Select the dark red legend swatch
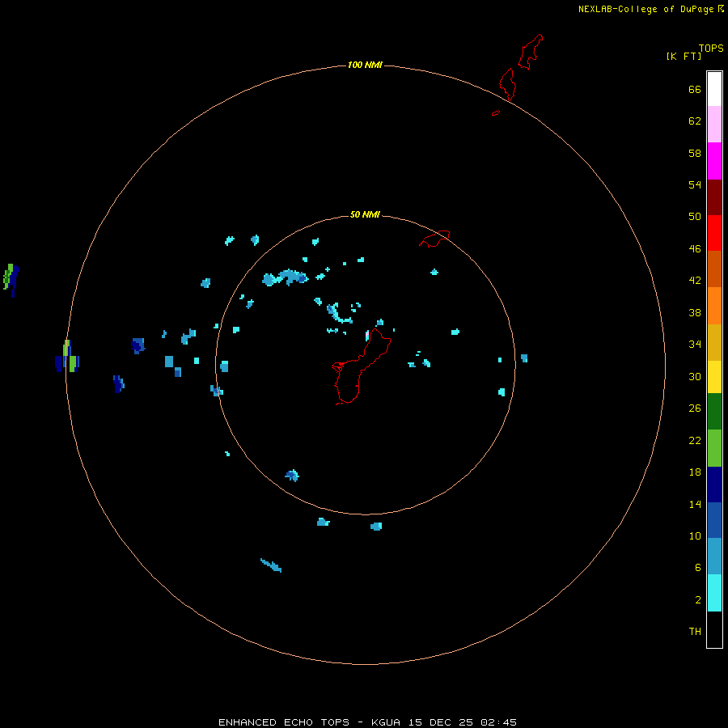 coord(714,197)
